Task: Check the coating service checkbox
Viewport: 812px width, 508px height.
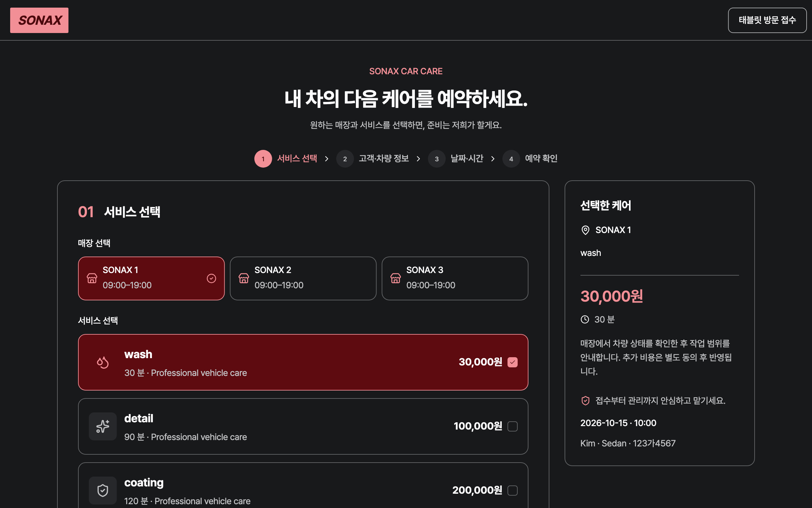Action: (x=512, y=491)
